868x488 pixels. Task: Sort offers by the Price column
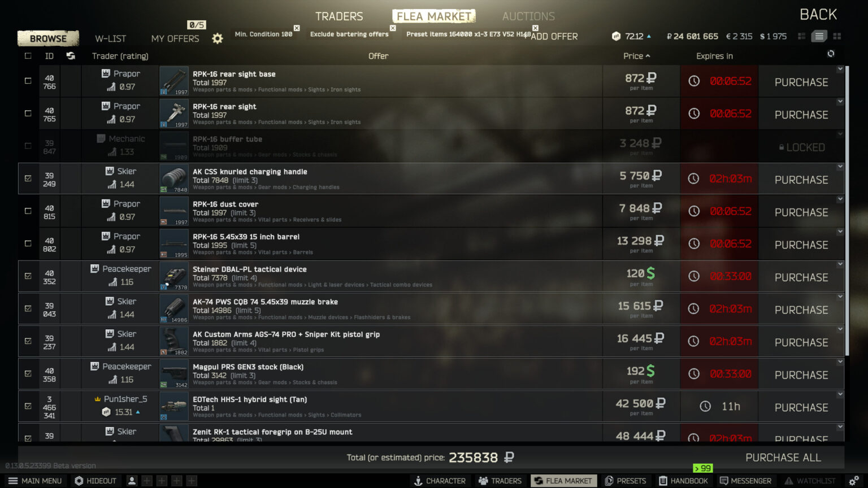[x=636, y=56]
